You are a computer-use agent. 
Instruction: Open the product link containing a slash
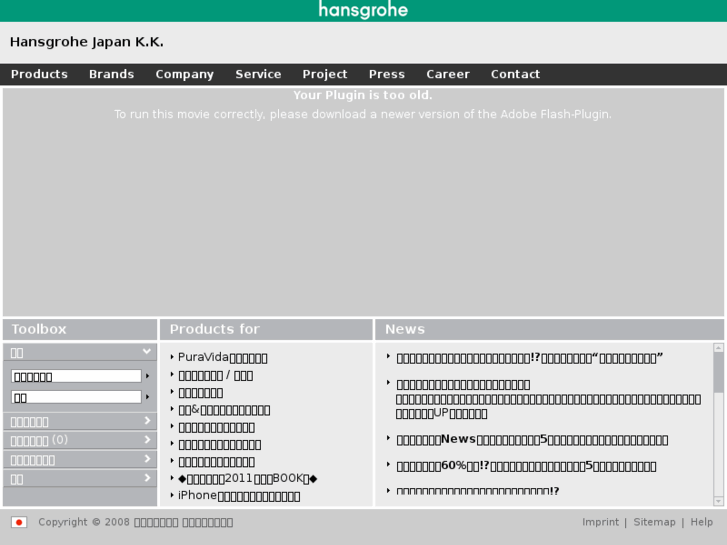tap(216, 375)
